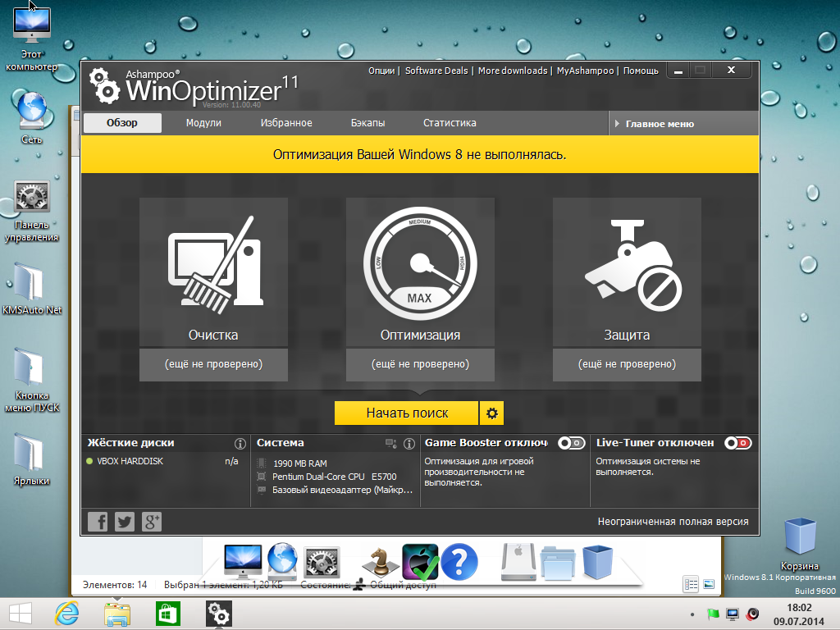840x630 pixels.
Task: Switch Explorer window to details view icon
Action: point(691,584)
